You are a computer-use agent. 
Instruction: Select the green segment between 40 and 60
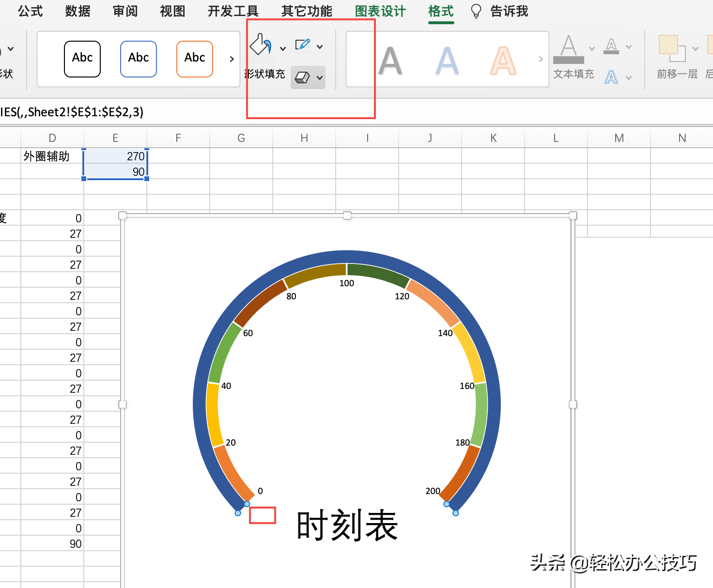(224, 353)
